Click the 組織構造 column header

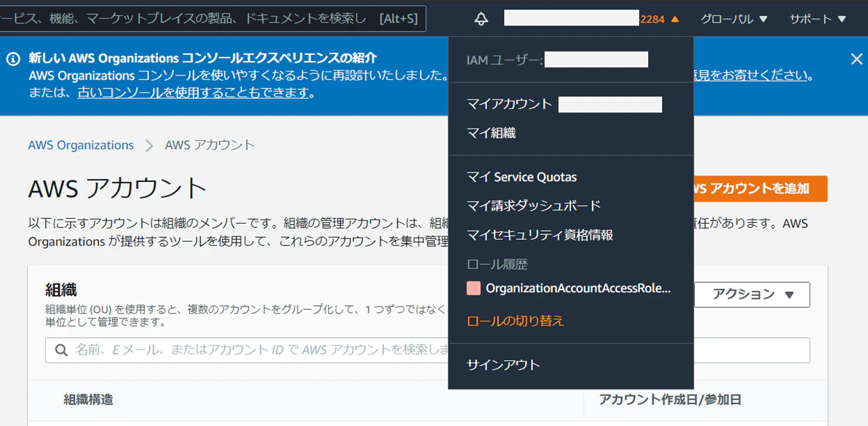point(88,400)
